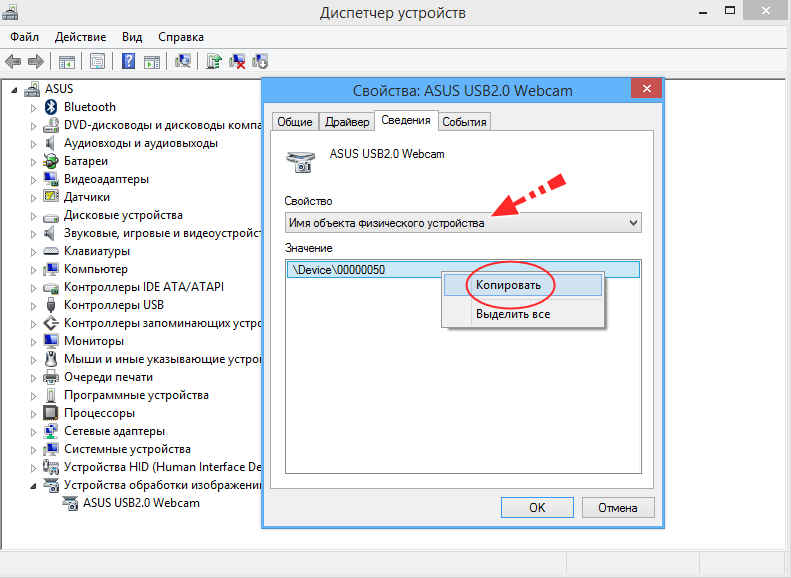
Task: Choose Выделить все from the context menu
Action: pyautogui.click(x=512, y=314)
